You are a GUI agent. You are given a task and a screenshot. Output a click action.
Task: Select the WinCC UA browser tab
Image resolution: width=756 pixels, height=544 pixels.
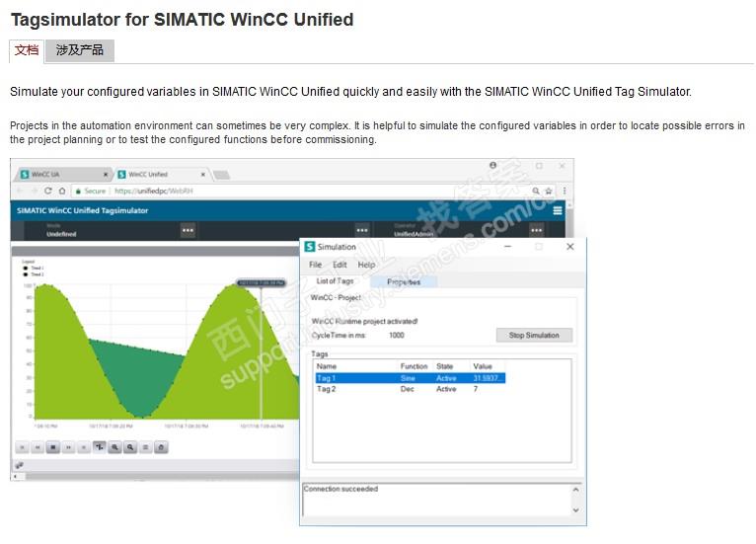[63, 174]
